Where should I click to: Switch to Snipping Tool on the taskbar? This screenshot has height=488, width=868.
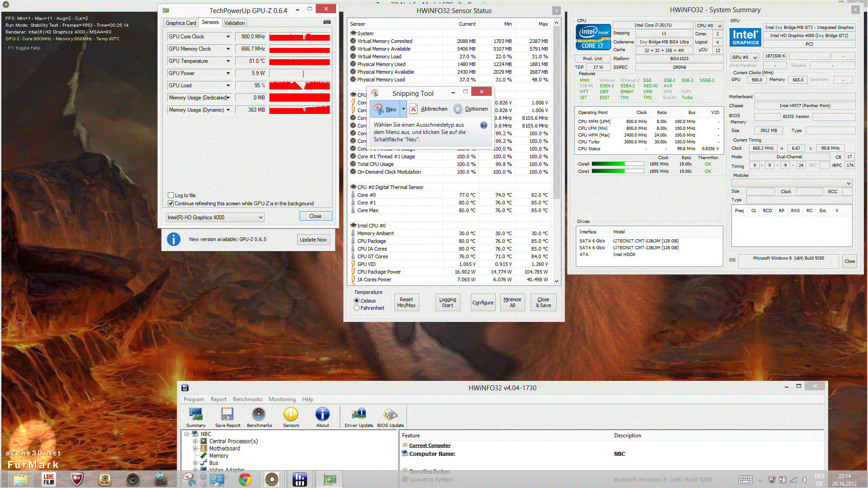click(x=189, y=479)
